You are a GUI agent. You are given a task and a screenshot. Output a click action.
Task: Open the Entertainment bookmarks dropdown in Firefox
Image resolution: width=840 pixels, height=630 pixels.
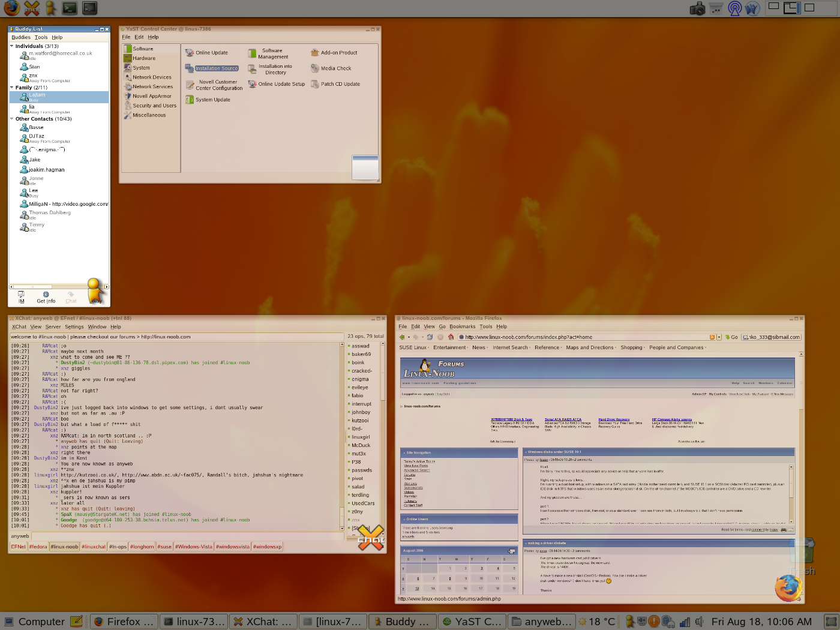(x=451, y=347)
